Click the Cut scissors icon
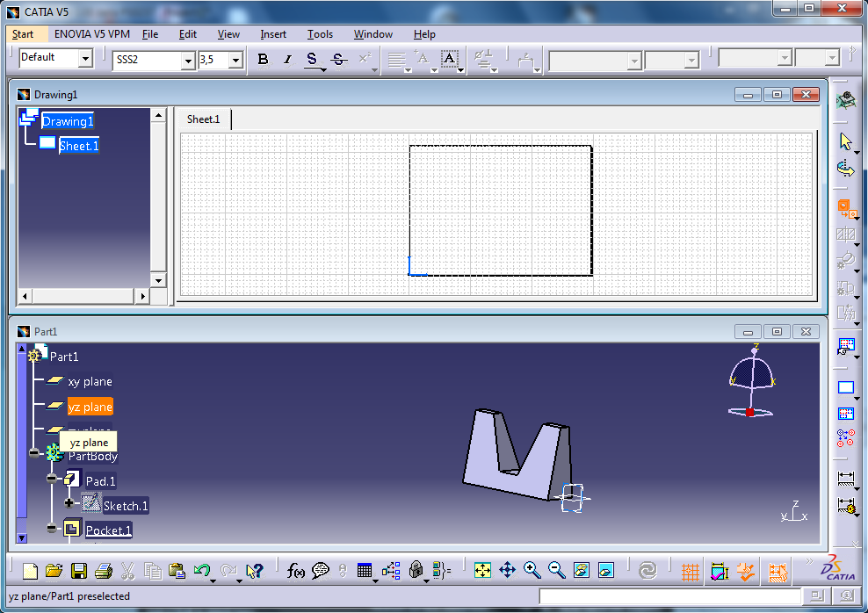 pos(127,570)
